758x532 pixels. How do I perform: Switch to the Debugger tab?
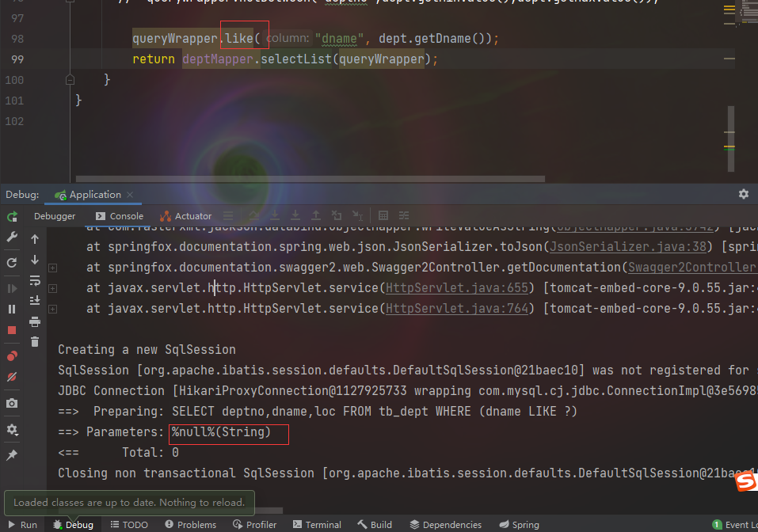[x=55, y=216]
